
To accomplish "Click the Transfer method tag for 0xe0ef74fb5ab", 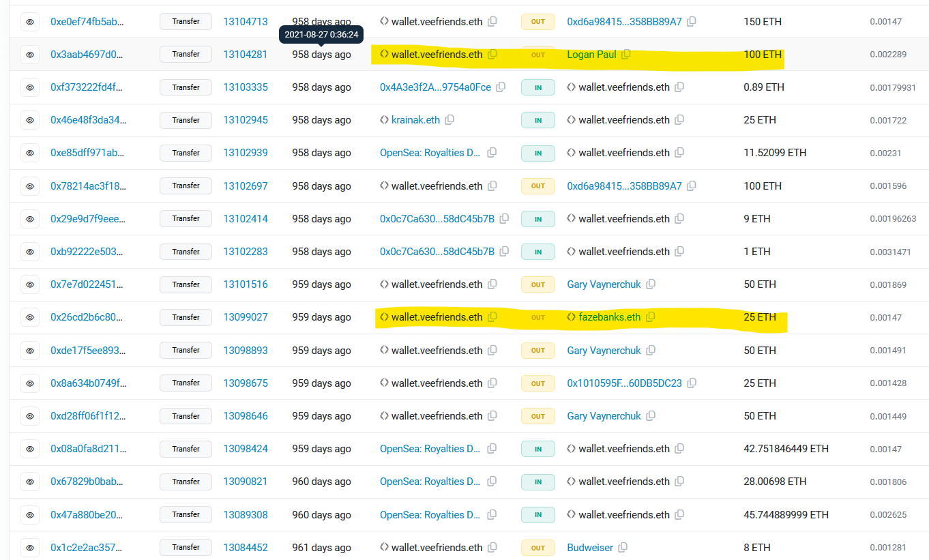I will point(186,22).
